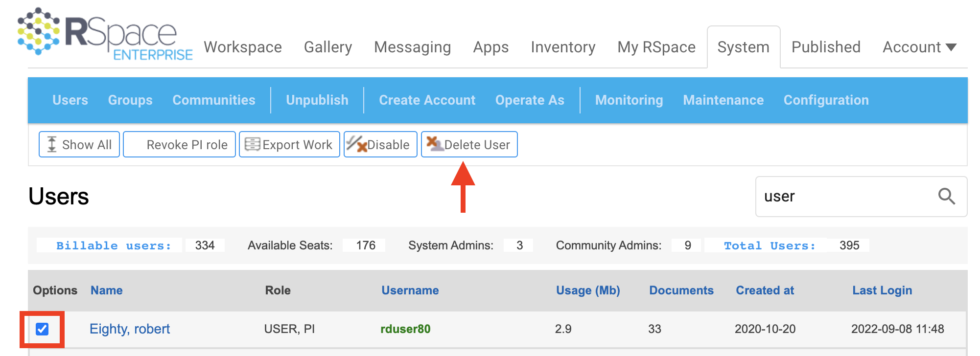The height and width of the screenshot is (356, 980).
Task: Open the Communities section
Action: coord(214,100)
